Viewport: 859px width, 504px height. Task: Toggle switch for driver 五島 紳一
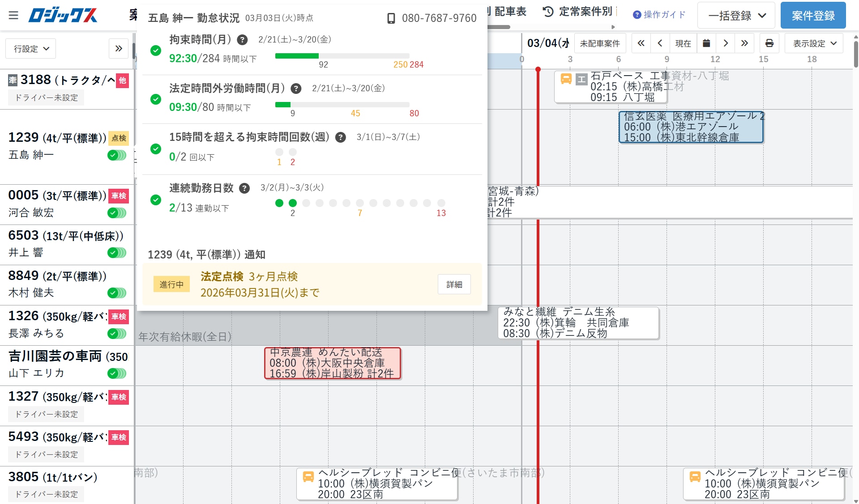coord(117,155)
